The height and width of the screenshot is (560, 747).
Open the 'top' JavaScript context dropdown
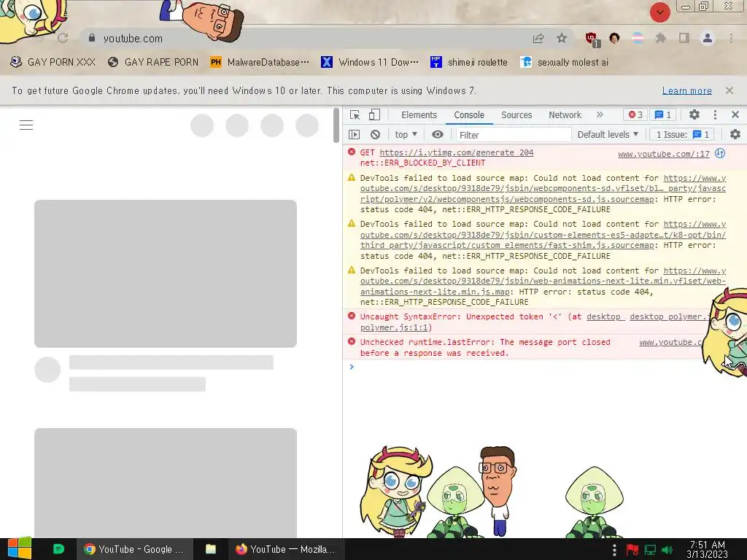pos(406,135)
